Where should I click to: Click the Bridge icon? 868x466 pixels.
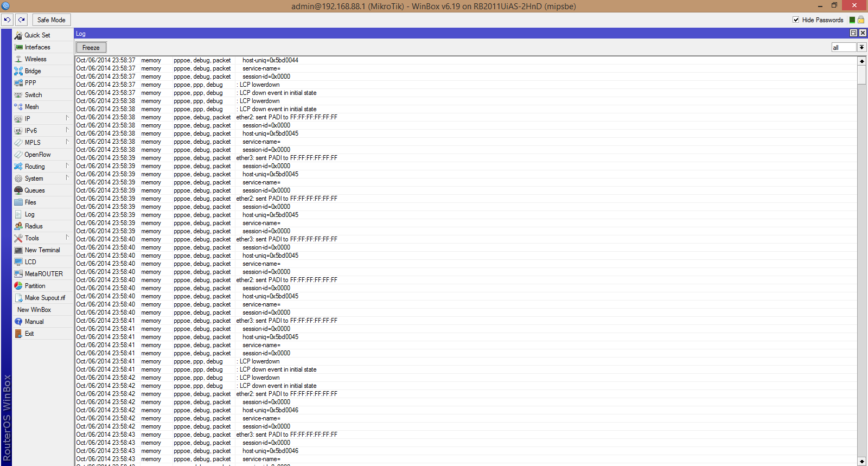[x=18, y=71]
